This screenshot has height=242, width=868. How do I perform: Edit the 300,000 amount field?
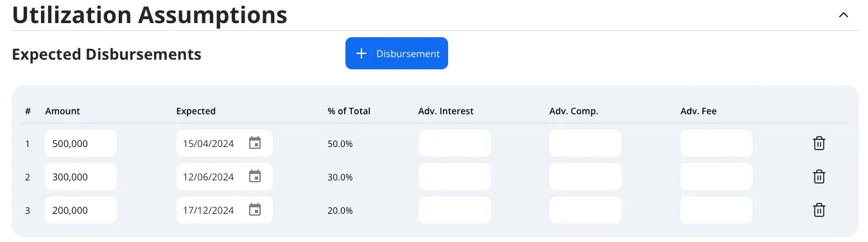click(81, 177)
